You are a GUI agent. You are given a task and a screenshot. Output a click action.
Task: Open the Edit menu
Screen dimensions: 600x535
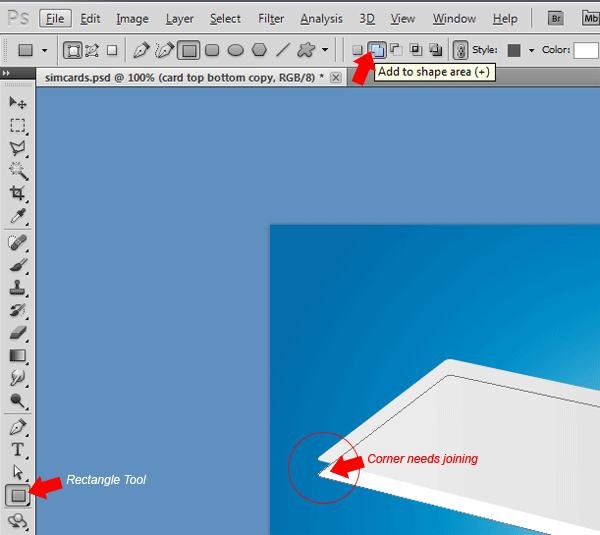coord(90,19)
